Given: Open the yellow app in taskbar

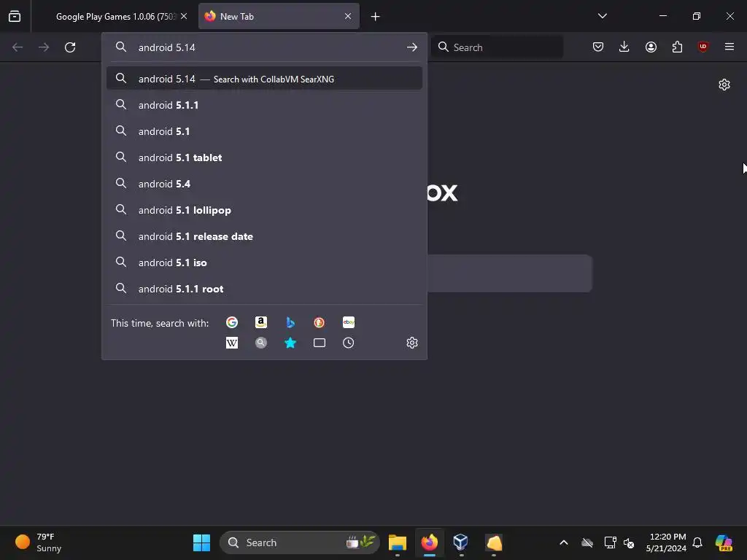Looking at the screenshot, I should [494, 542].
